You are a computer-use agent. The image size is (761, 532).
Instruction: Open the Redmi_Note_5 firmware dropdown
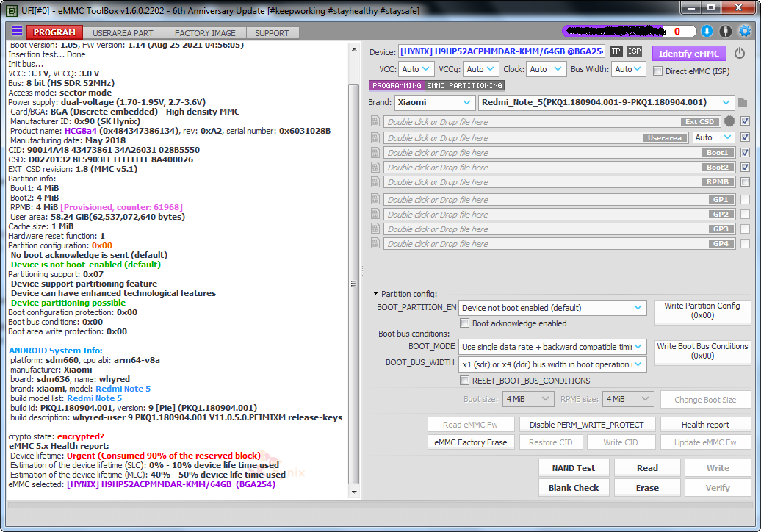(x=606, y=102)
